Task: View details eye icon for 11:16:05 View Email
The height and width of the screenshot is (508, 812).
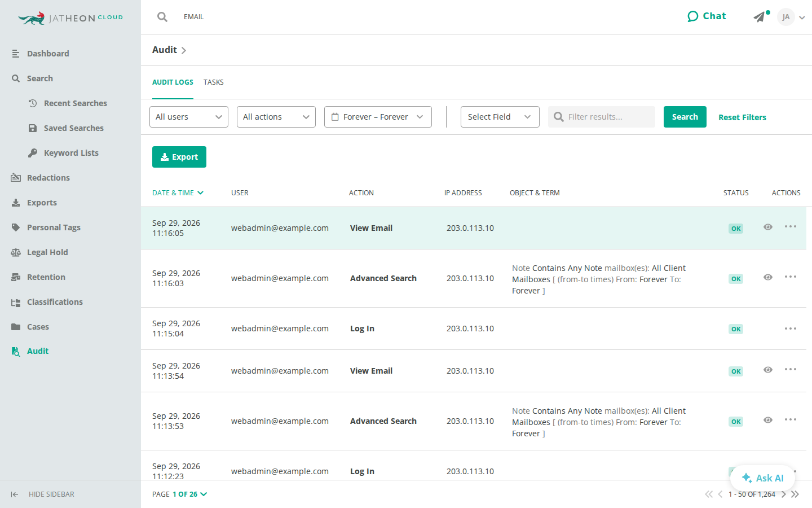Action: [768, 227]
